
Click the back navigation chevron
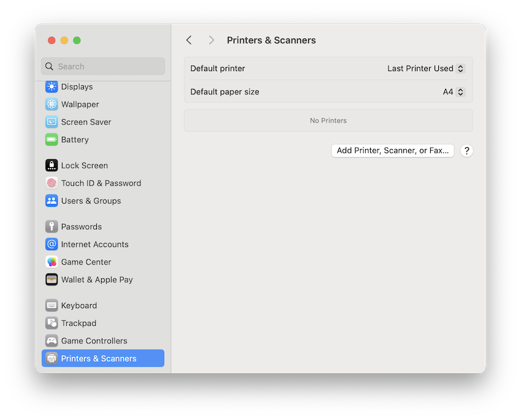coord(189,39)
